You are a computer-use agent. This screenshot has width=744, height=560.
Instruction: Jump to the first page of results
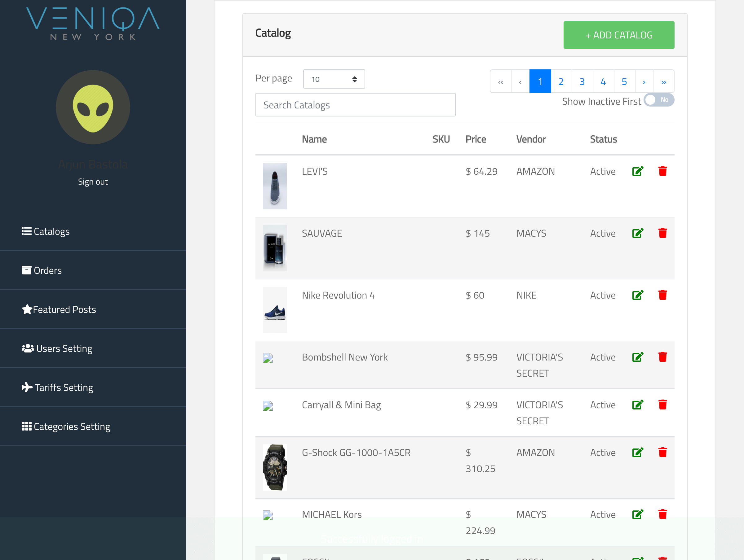tap(500, 81)
